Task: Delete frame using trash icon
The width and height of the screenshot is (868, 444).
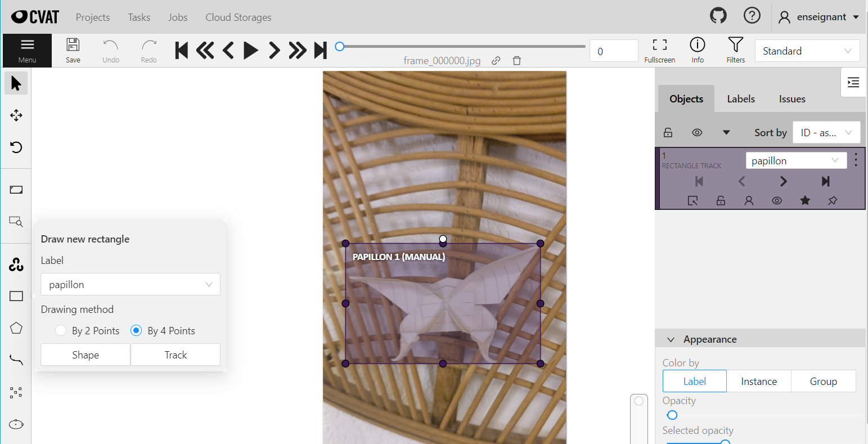Action: 517,61
